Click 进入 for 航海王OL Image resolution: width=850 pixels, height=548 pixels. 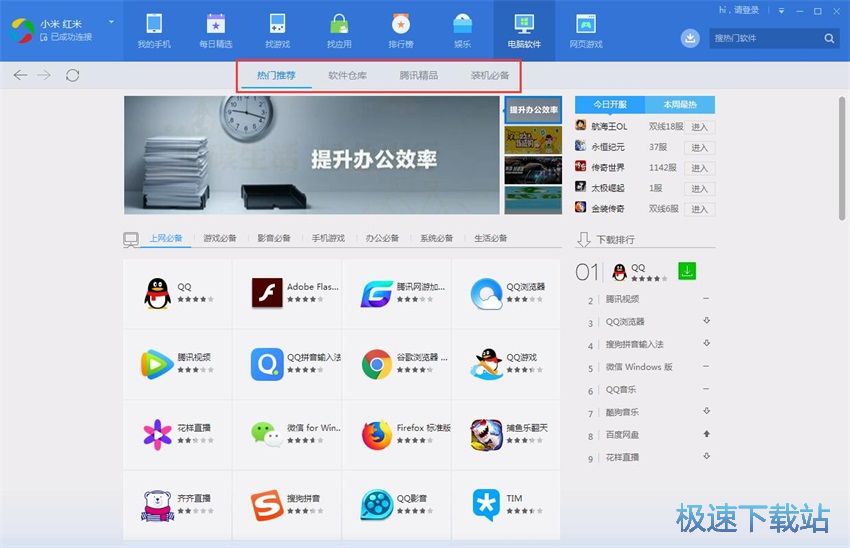click(699, 127)
